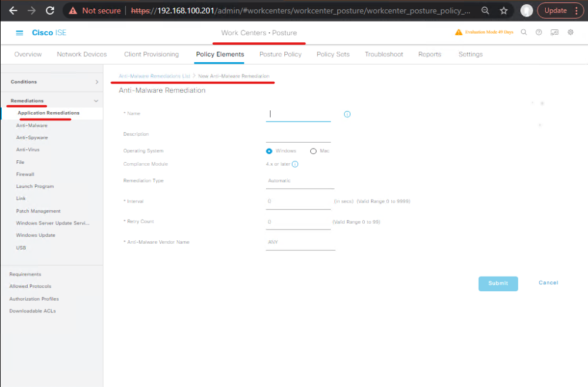This screenshot has width=588, height=387.
Task: Open Anti-Malware remediations in the sidebar
Action: (32, 126)
